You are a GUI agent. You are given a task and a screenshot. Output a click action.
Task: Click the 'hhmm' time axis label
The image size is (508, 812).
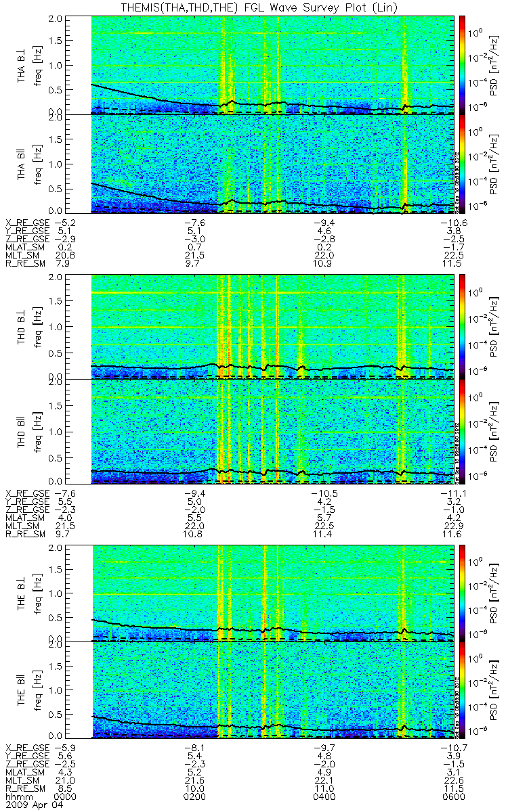click(16, 797)
